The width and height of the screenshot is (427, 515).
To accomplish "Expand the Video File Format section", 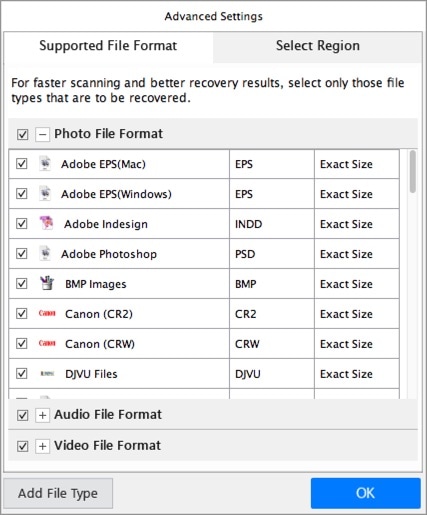I will point(42,446).
